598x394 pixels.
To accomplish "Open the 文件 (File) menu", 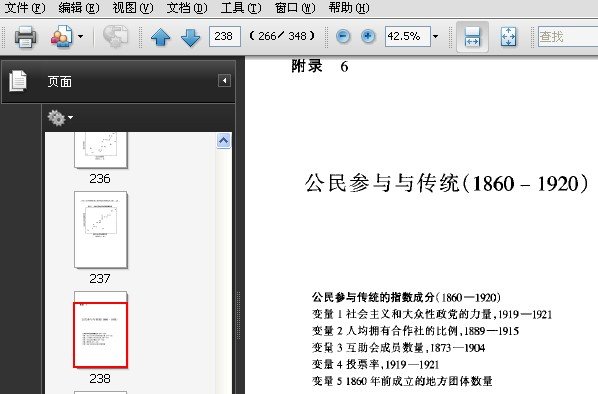I will pos(25,8).
